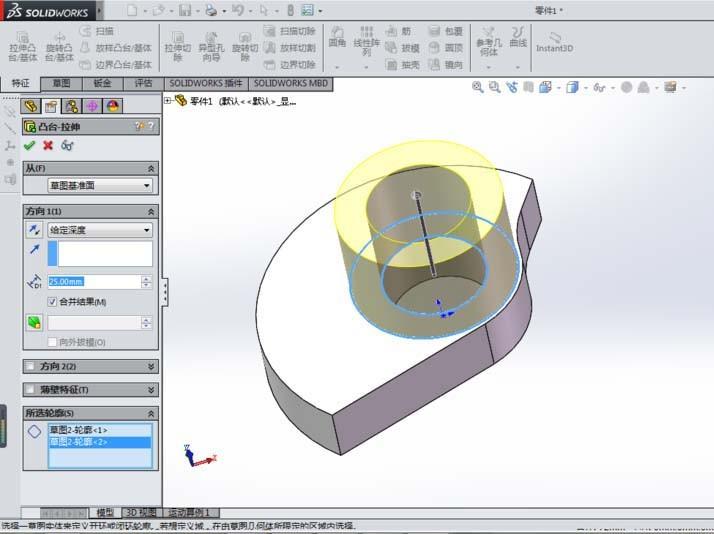Click Display Style cube icon
The width and height of the screenshot is (714, 534).
click(x=572, y=86)
